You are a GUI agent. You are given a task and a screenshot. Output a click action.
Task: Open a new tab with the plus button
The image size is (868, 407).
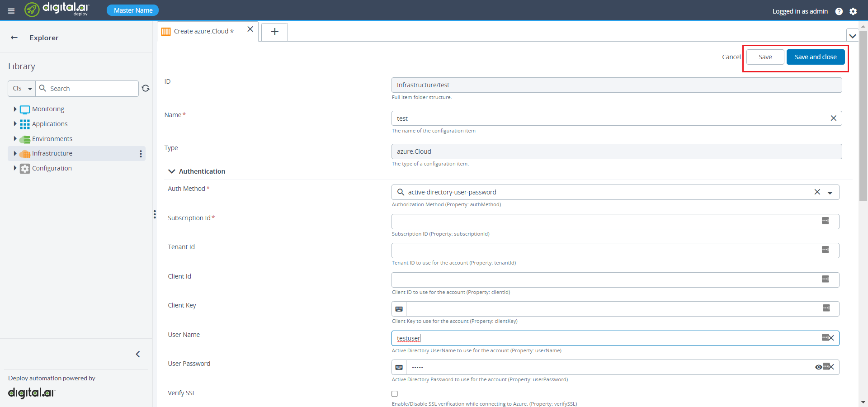coord(274,32)
